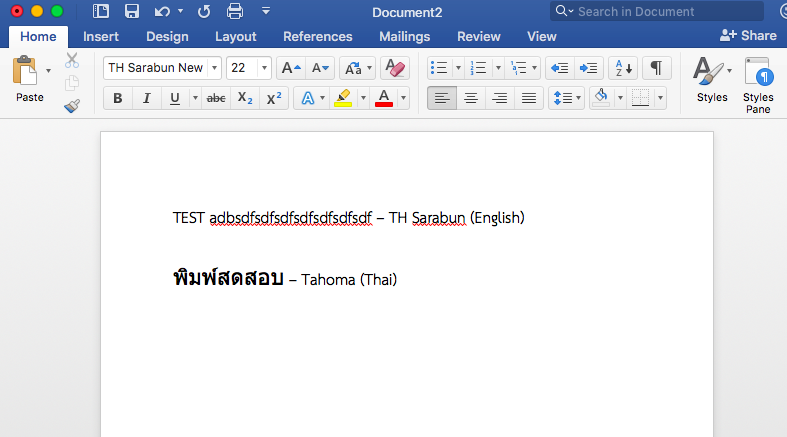Toggle bold formatting

pos(117,98)
